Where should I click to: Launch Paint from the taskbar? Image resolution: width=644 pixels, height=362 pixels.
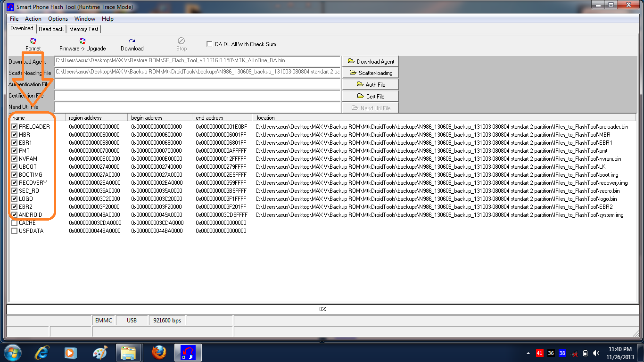click(100, 352)
